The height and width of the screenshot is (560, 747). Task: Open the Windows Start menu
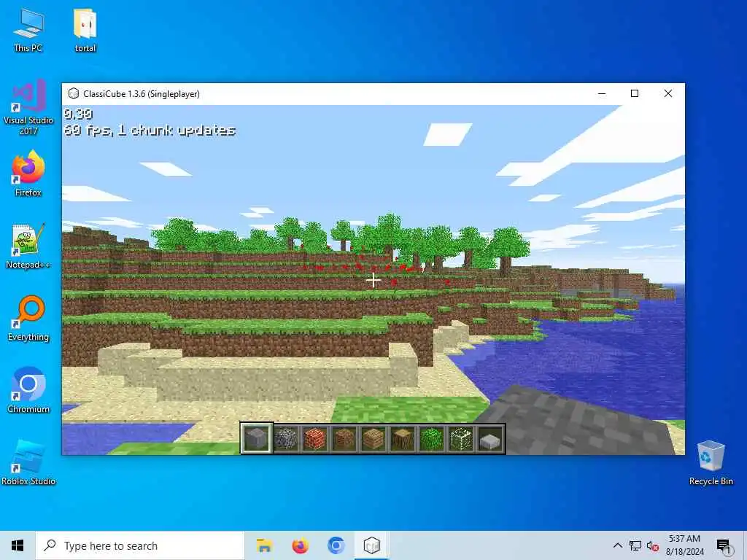point(18,545)
